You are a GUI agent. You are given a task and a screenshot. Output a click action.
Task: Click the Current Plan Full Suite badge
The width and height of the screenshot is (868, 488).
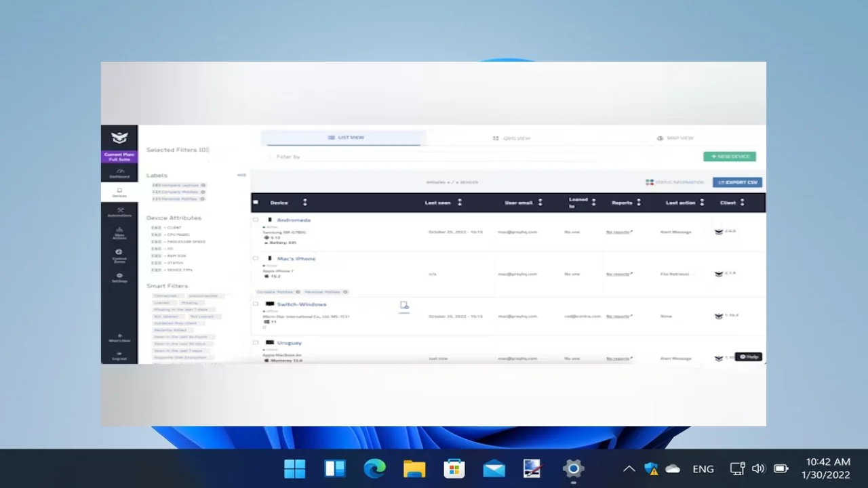(x=119, y=157)
